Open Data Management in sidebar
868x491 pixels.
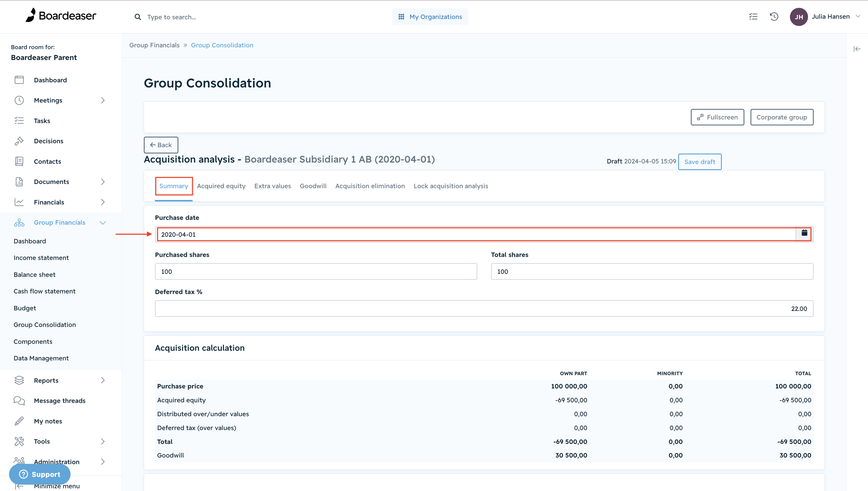(x=41, y=358)
